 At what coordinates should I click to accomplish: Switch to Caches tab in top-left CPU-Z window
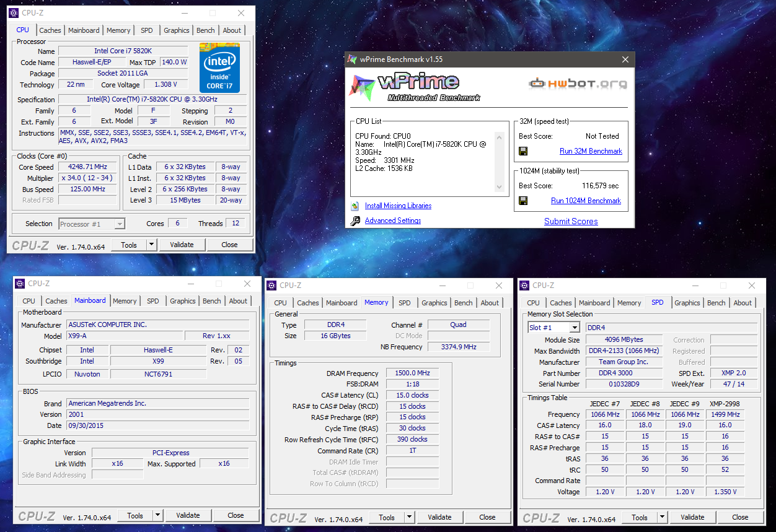[50, 30]
